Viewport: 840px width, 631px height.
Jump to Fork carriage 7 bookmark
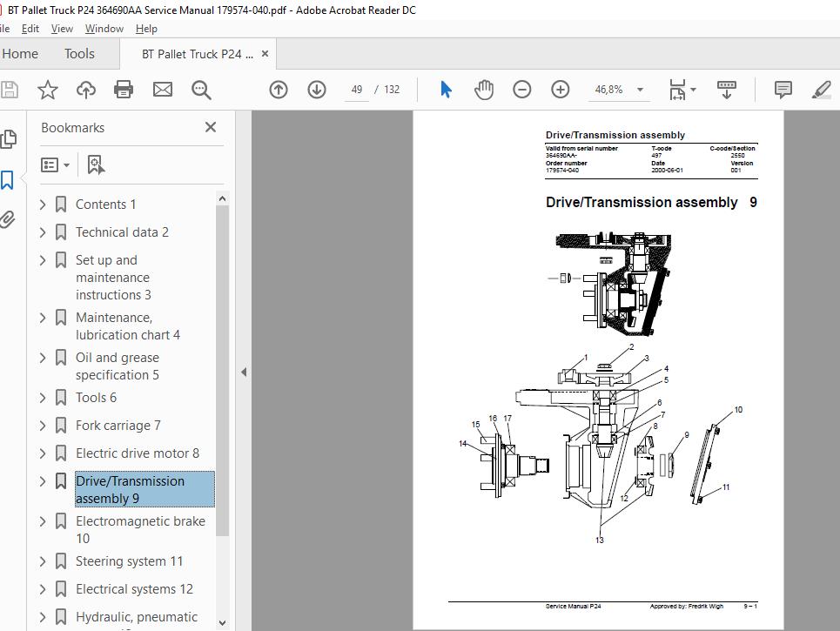118,426
